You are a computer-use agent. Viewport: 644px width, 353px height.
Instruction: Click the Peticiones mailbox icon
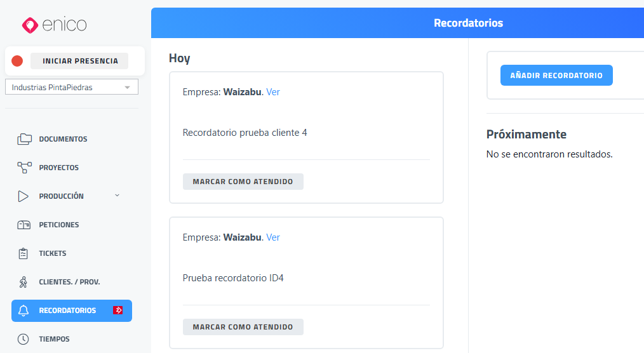tap(24, 225)
